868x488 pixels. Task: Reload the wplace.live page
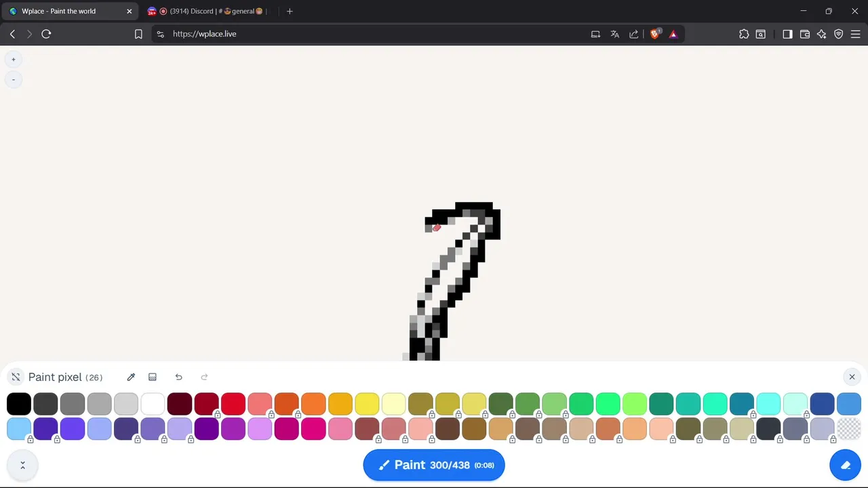point(46,34)
